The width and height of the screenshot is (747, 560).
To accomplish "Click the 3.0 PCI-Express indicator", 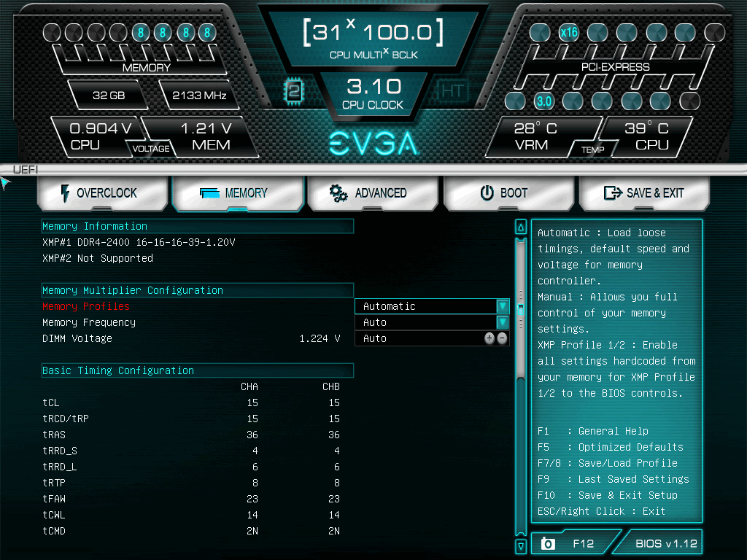I will pyautogui.click(x=544, y=101).
